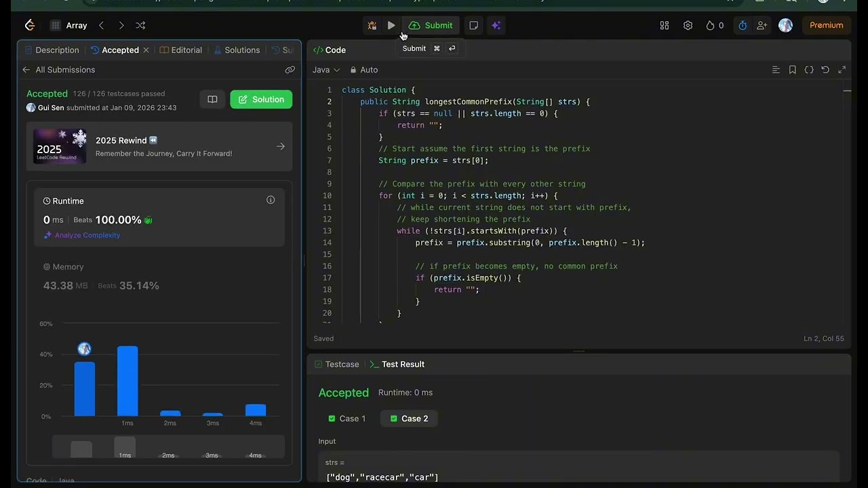Viewport: 868px width, 488px height.
Task: Open the Editorial tab
Action: pos(181,50)
